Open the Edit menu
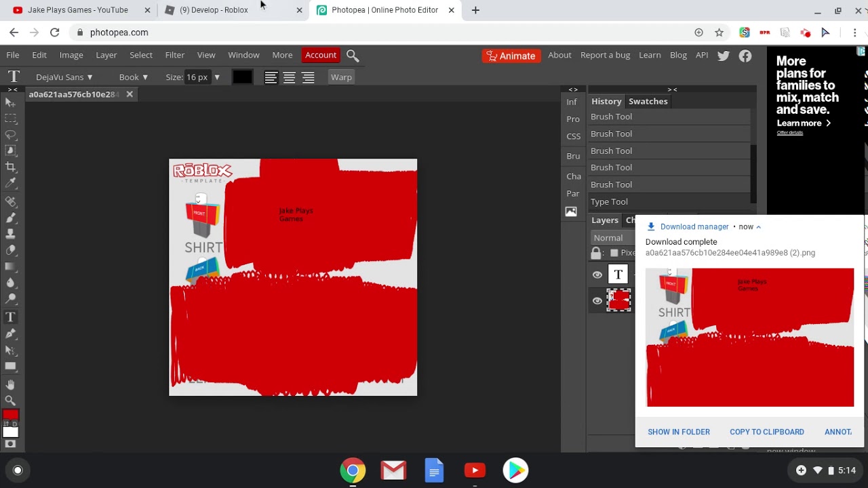This screenshot has height=488, width=868. click(x=39, y=55)
